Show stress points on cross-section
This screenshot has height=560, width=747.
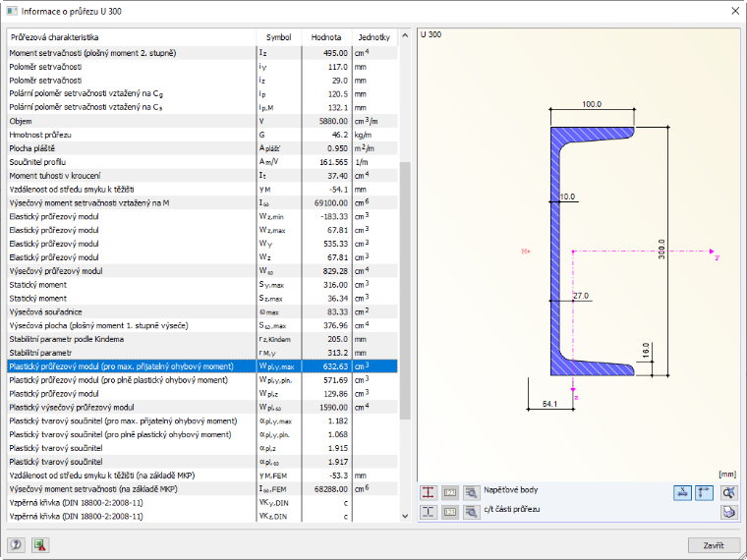tap(429, 492)
